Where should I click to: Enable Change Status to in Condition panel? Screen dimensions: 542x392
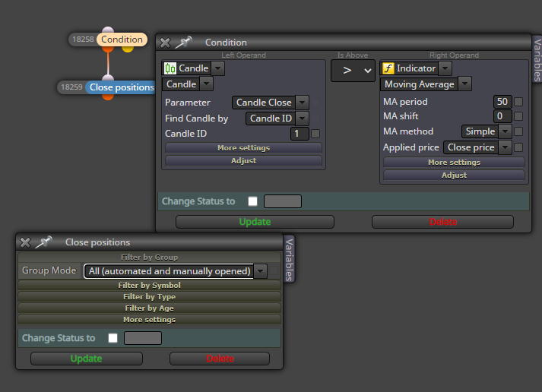(x=252, y=201)
